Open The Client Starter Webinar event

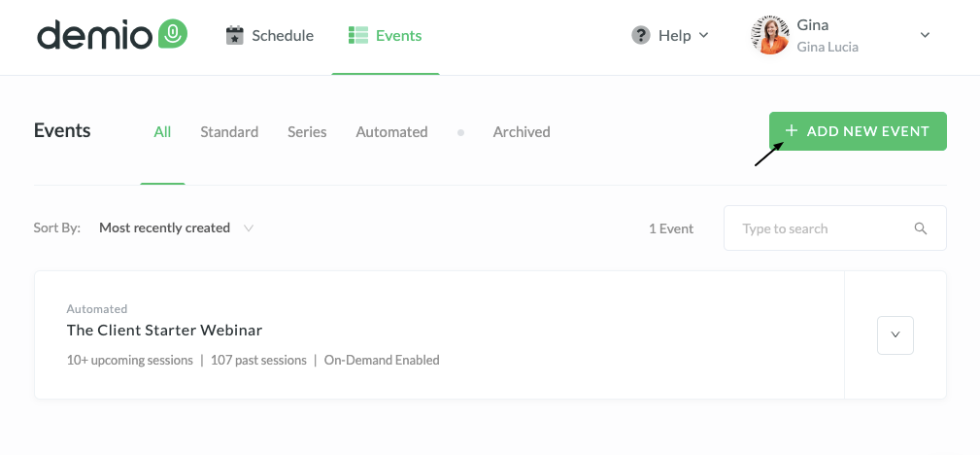point(164,331)
